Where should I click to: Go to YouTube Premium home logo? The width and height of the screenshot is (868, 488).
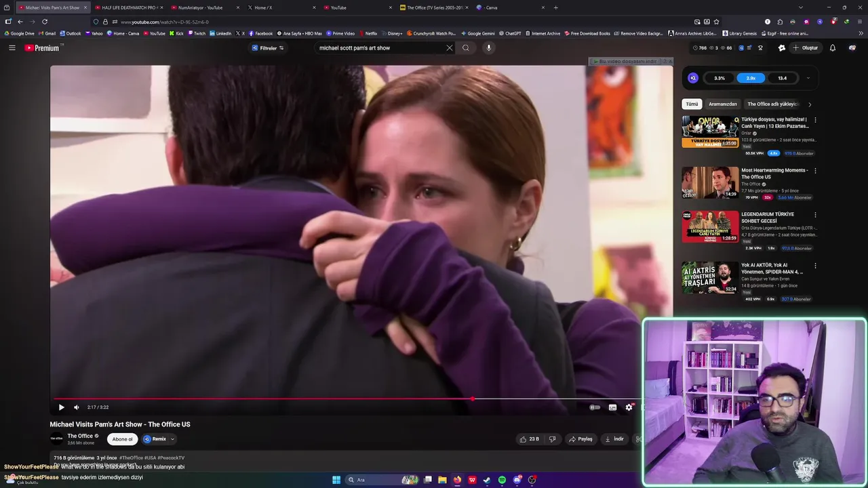pyautogui.click(x=43, y=48)
